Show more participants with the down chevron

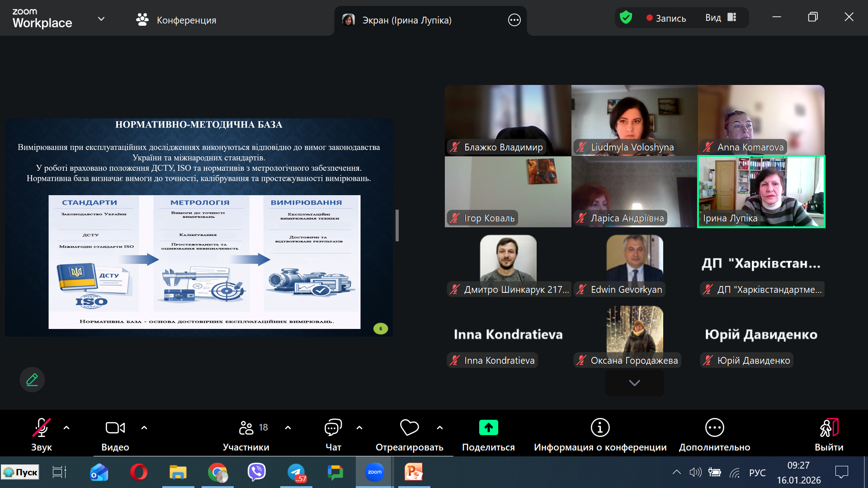tap(634, 383)
